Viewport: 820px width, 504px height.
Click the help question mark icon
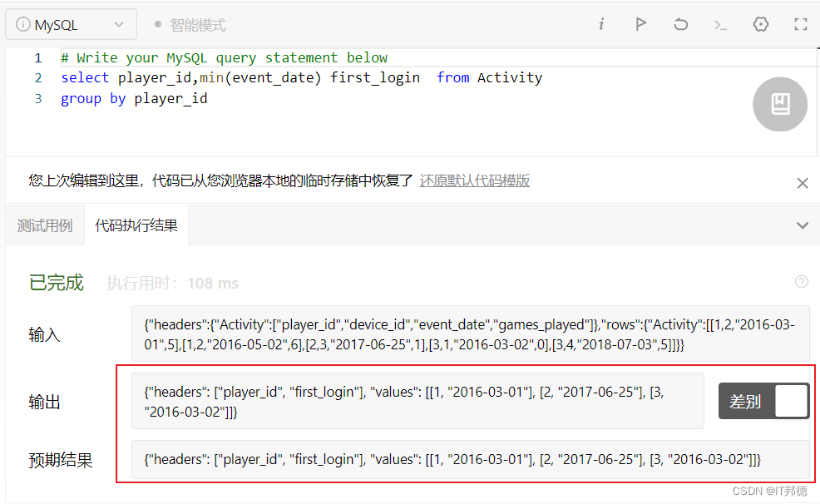801,282
